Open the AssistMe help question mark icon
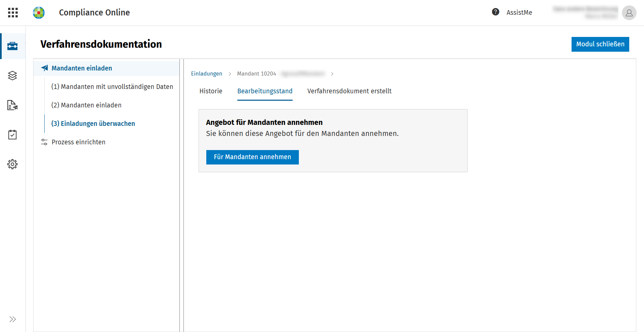 click(x=495, y=12)
